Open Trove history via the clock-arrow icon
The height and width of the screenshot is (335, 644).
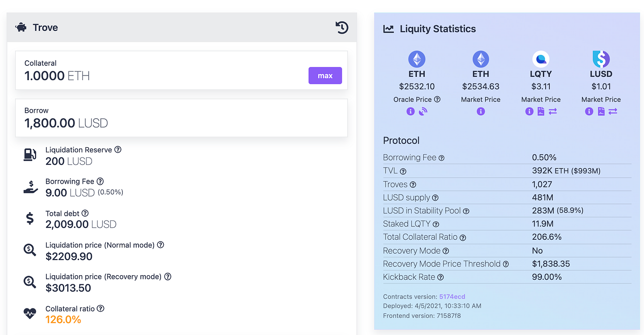click(x=342, y=28)
